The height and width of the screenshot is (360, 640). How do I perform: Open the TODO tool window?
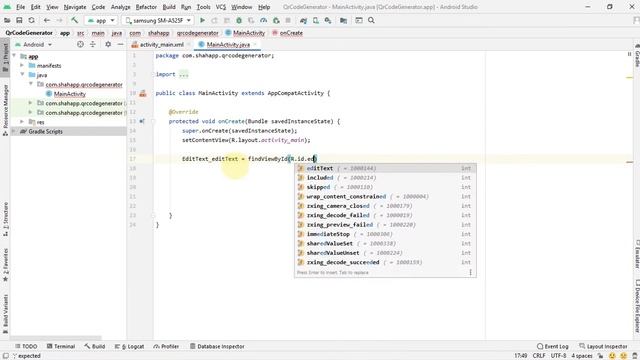tap(26, 346)
